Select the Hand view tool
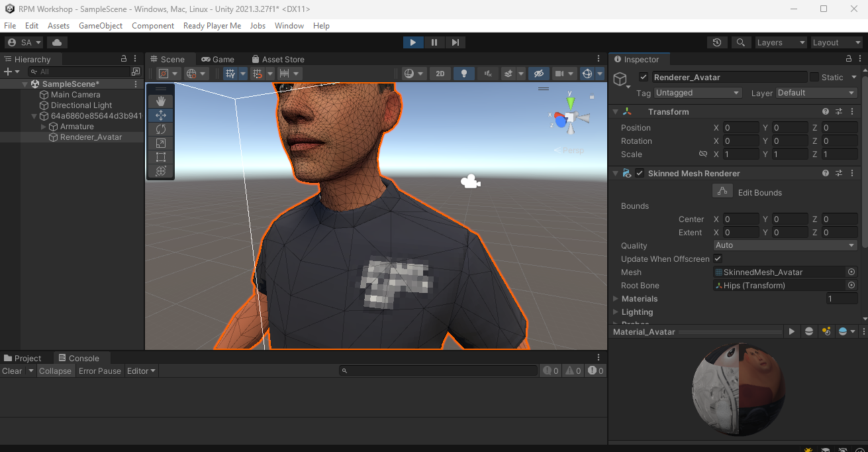Screen dimensions: 868x452 coord(160,101)
